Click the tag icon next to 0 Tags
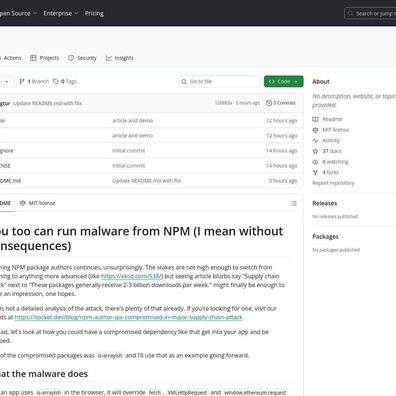Viewport: 396px width, 396px height. (x=56, y=81)
